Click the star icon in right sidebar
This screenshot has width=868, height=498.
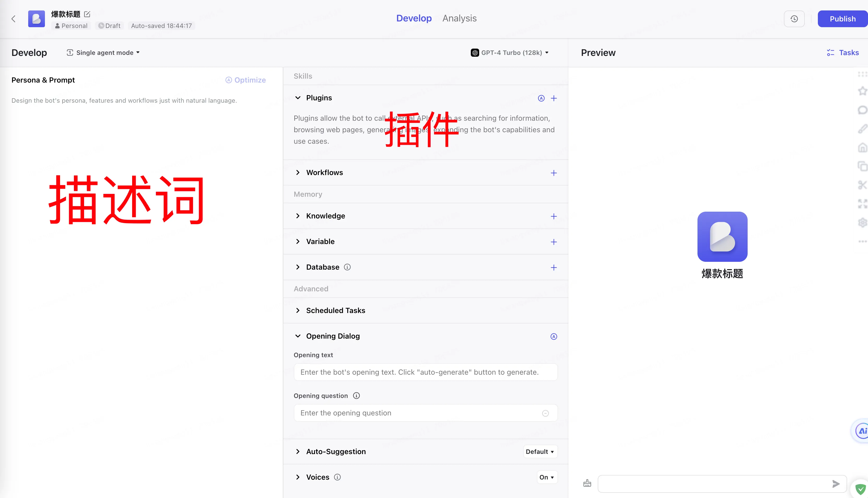point(863,91)
